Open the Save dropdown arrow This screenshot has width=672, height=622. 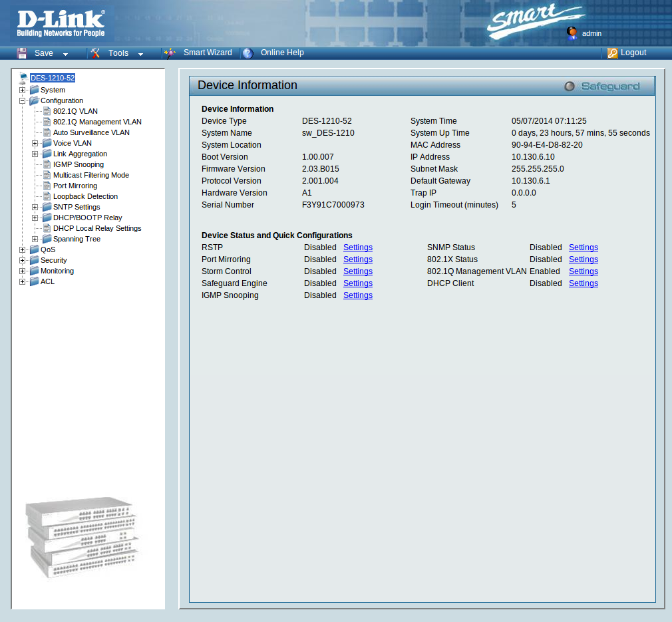66,55
